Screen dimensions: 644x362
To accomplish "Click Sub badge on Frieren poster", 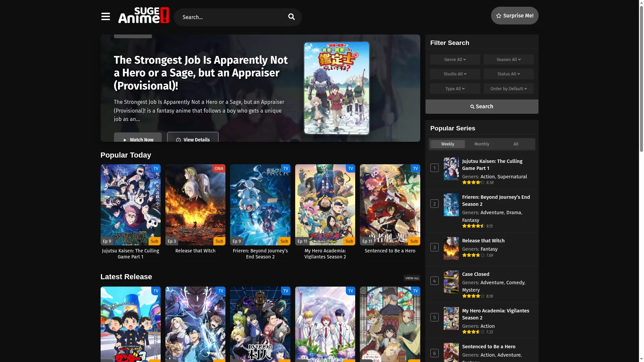I will (284, 241).
